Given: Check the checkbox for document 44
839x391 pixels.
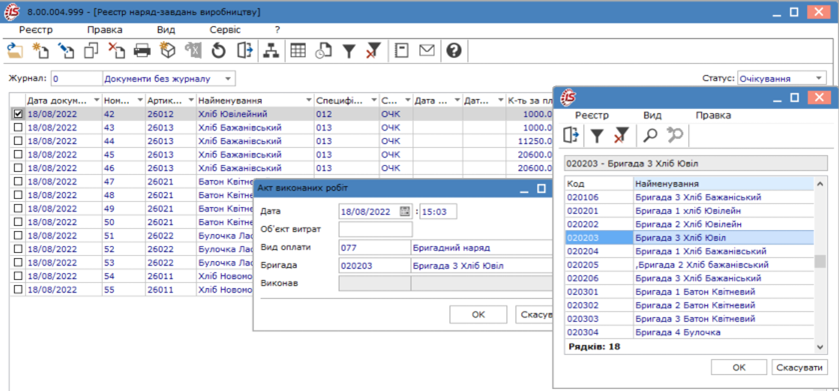Looking at the screenshot, I should click(x=18, y=141).
